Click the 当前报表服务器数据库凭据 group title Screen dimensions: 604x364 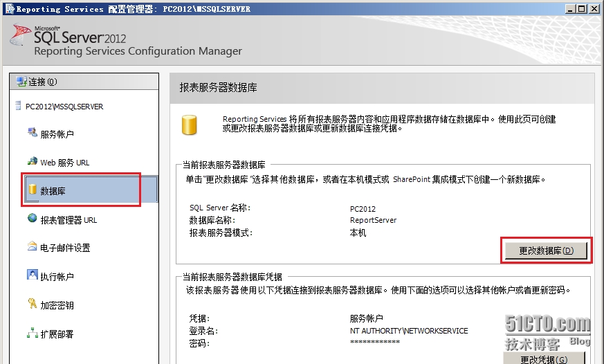click(232, 277)
